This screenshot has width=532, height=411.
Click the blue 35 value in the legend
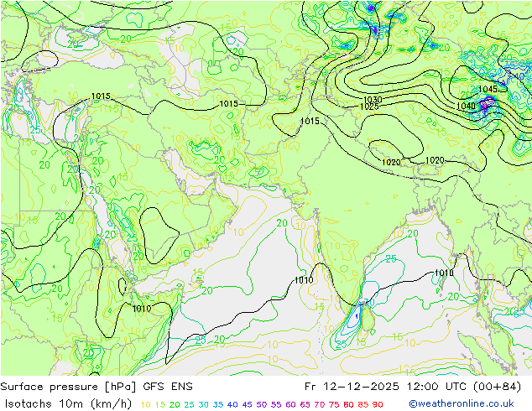point(218,404)
